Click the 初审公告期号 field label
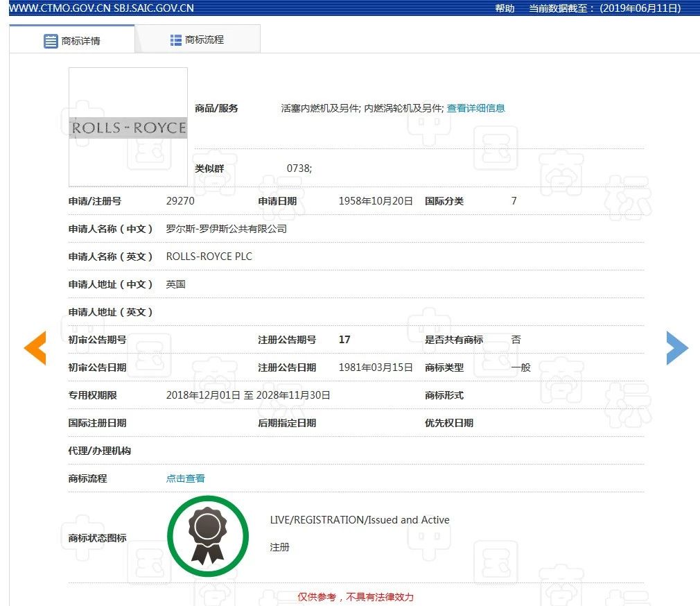The width and height of the screenshot is (700, 606). tap(97, 339)
